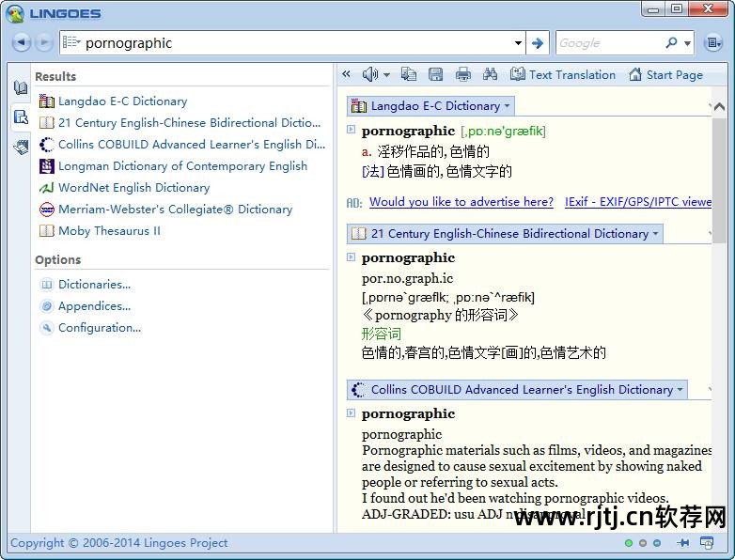735x560 pixels.
Task: Click 'Would you like to advertise here?' link
Action: 461,202
